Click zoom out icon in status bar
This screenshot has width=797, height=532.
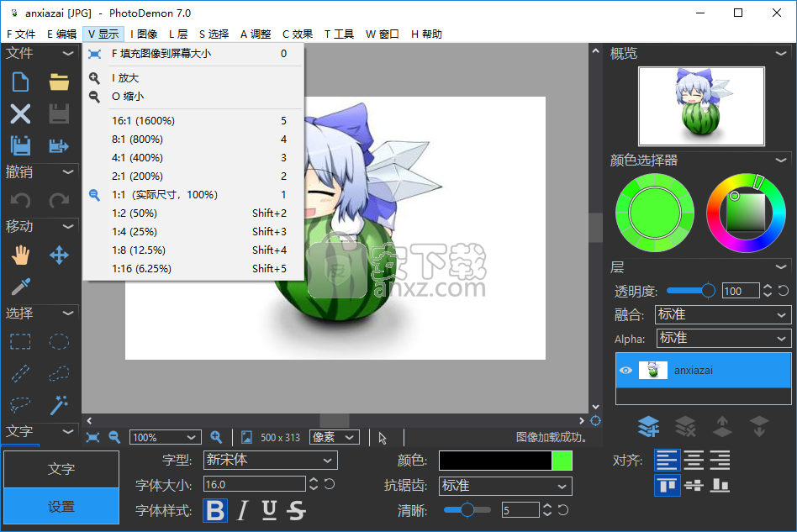coord(114,438)
